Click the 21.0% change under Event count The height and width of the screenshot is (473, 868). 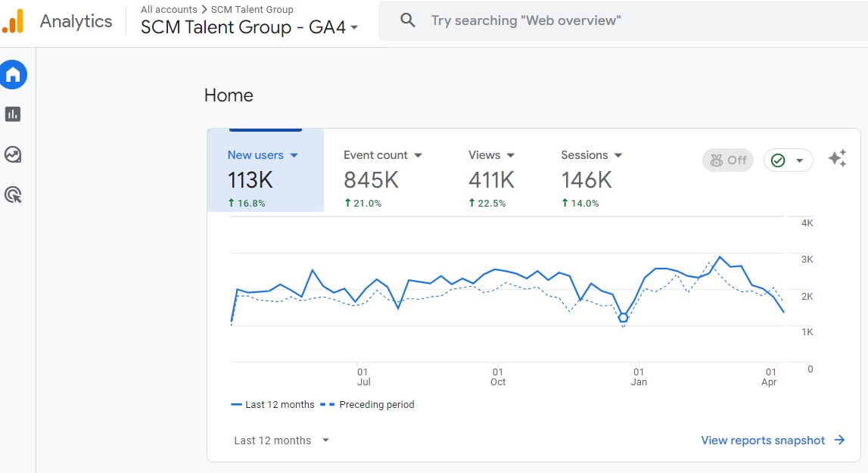pyautogui.click(x=363, y=204)
